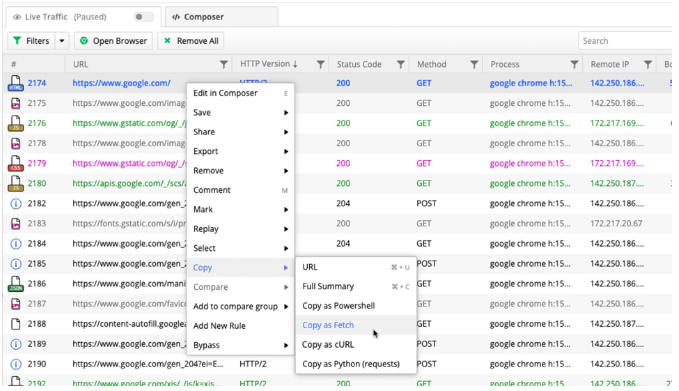The image size is (679, 391).
Task: Expand the Filters dropdown arrow
Action: click(62, 41)
